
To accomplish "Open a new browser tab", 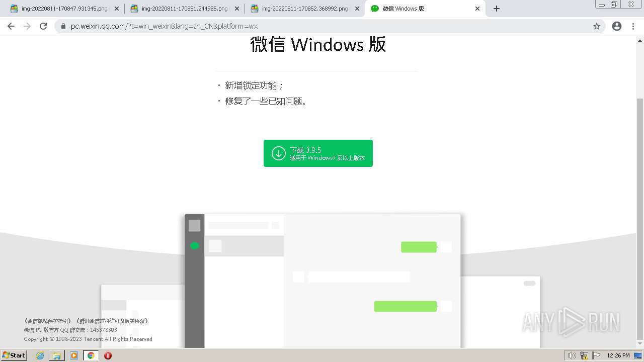I will 497,9.
